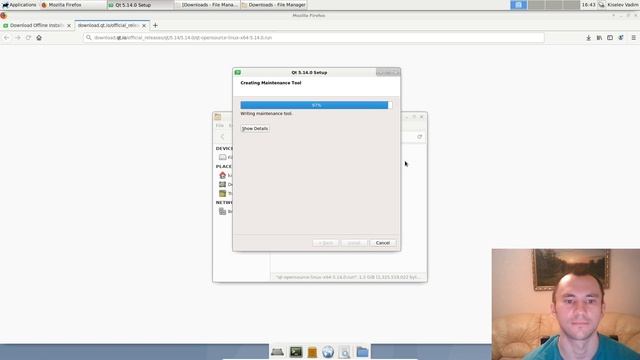
Task: Click the File Manager window folder icon
Action: point(218,117)
